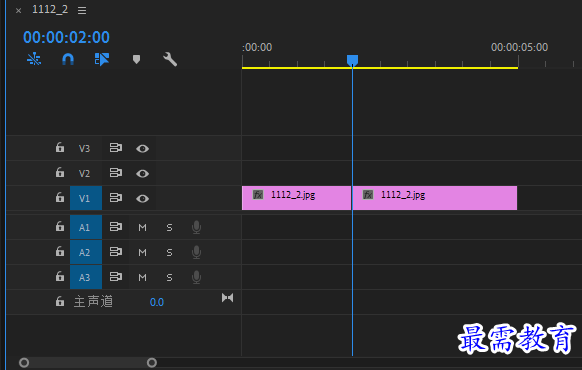Toggle sync lock on A1
This screenshot has width=582, height=370.
tap(115, 226)
